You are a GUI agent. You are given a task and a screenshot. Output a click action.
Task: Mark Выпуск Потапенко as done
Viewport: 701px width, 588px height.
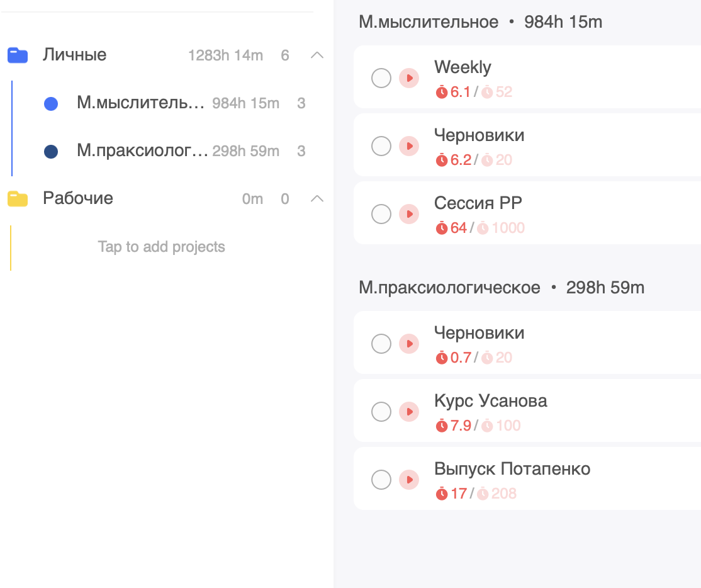click(381, 480)
